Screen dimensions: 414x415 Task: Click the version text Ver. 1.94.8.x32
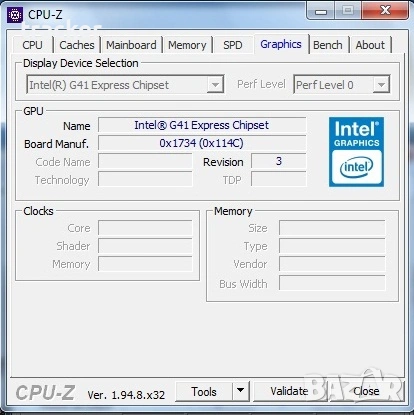pos(126,395)
